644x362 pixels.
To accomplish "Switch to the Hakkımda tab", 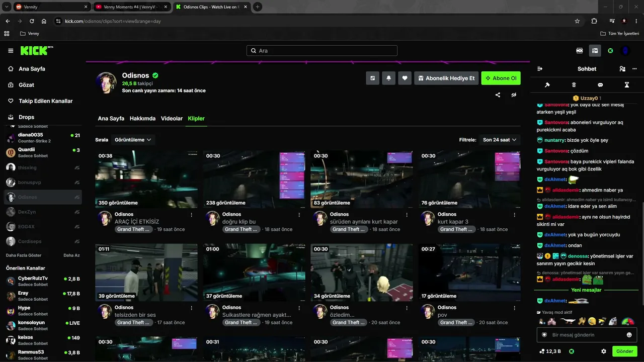I will tap(142, 119).
